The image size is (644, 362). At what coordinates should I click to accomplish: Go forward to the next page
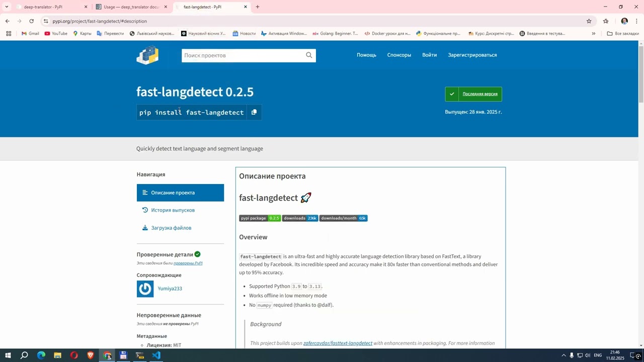(19, 21)
